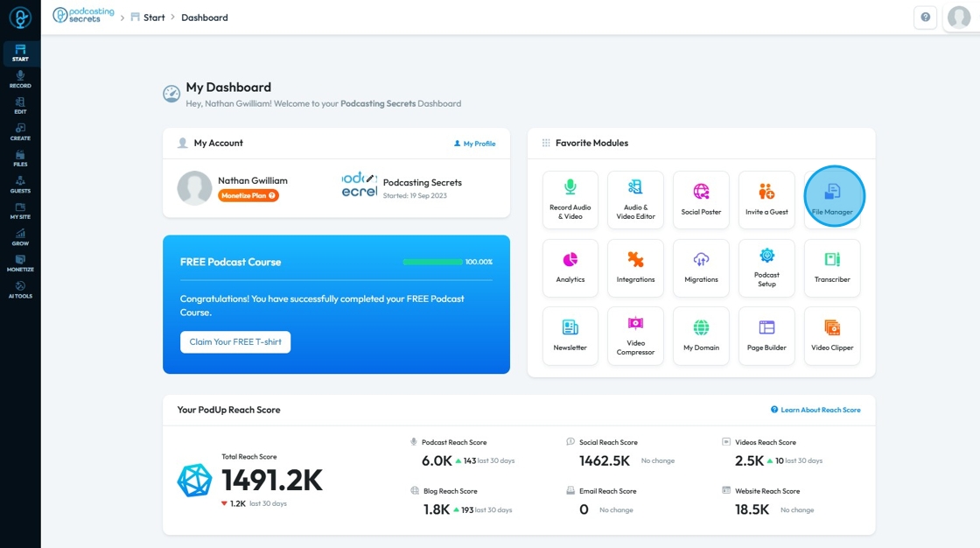
Task: Open the Guests section in sidebar
Action: (x=20, y=185)
